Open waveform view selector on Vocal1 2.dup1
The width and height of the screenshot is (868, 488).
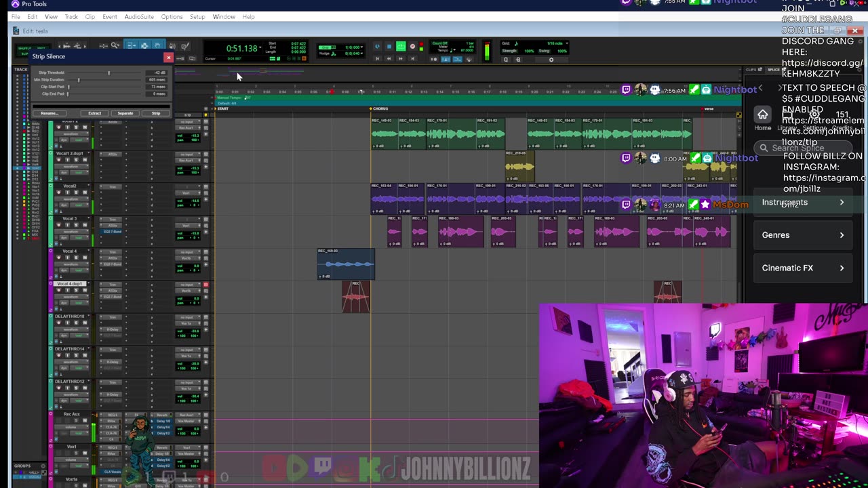[72, 167]
